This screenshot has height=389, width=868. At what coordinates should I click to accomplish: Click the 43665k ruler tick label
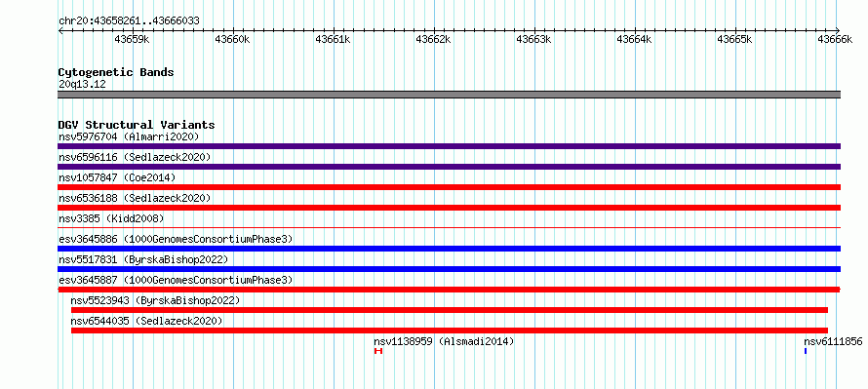tap(734, 39)
